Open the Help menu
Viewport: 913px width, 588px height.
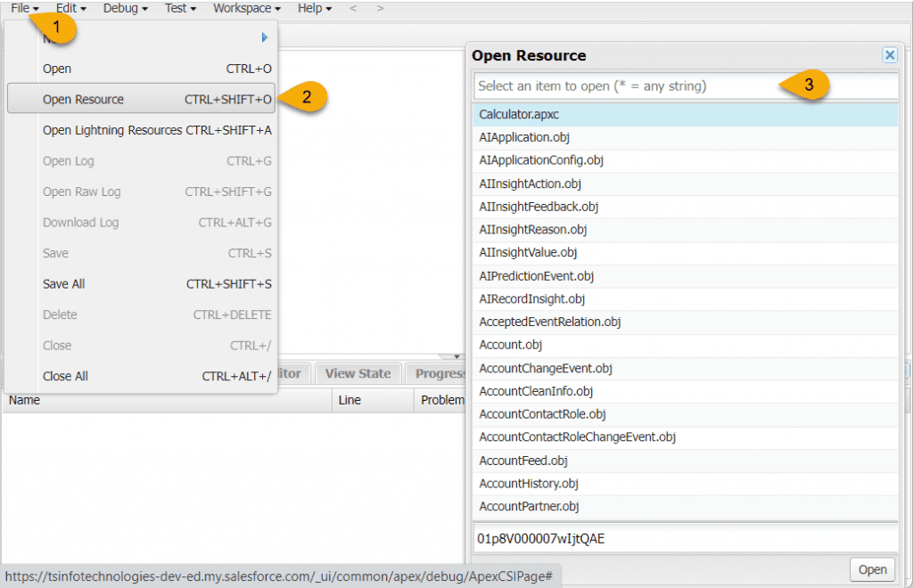coord(311,8)
